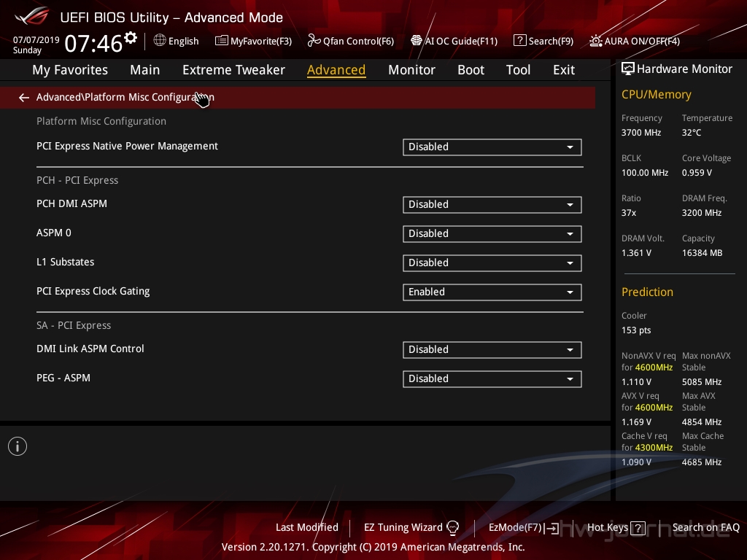Click the PCH DMI ASPM label

coord(72,204)
